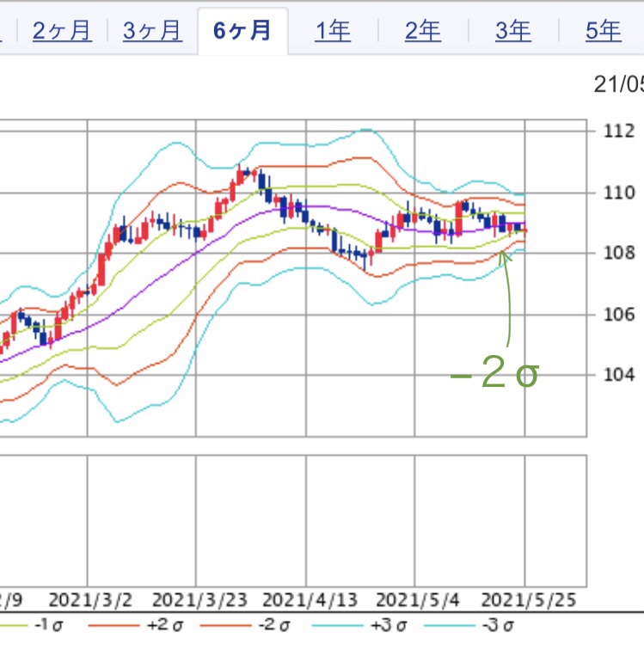This screenshot has height=662, width=644.
Task: Click the +3σ legend entry
Action: [x=359, y=625]
